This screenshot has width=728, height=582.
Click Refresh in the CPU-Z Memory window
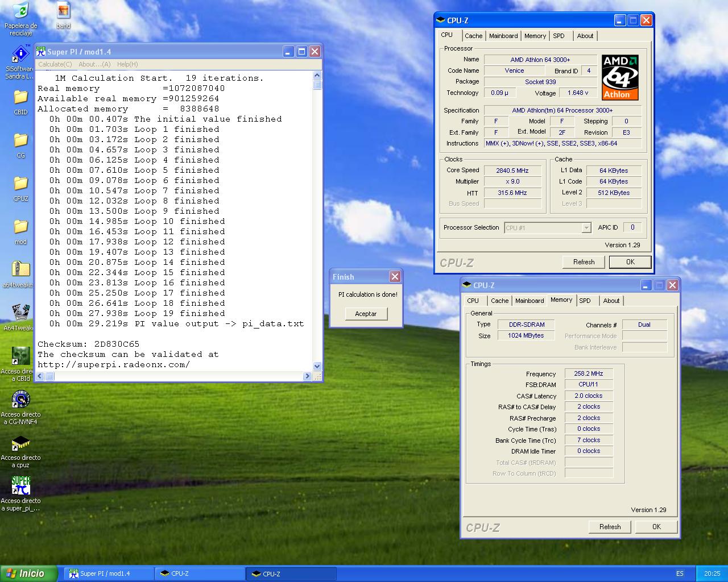click(610, 527)
